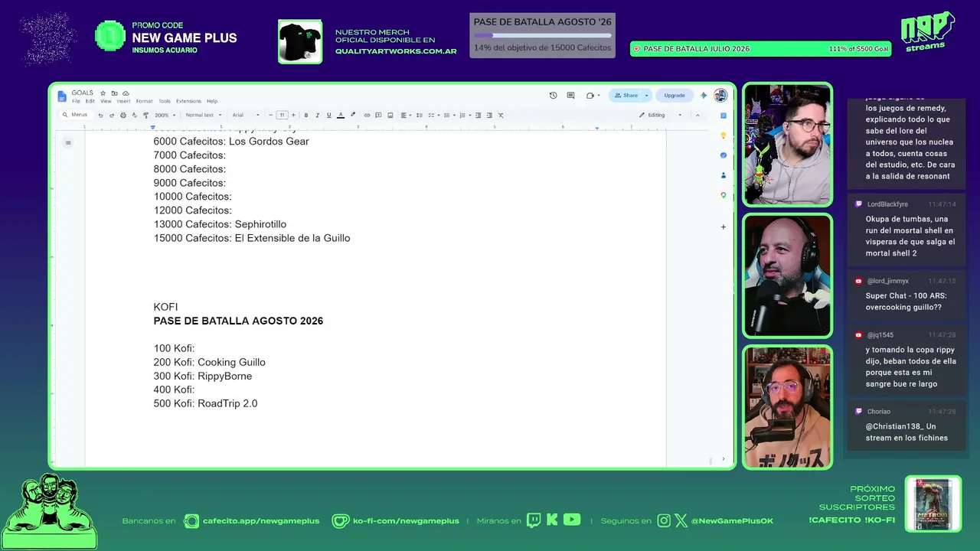980x551 pixels.
Task: Show the document outline
Action: click(68, 142)
